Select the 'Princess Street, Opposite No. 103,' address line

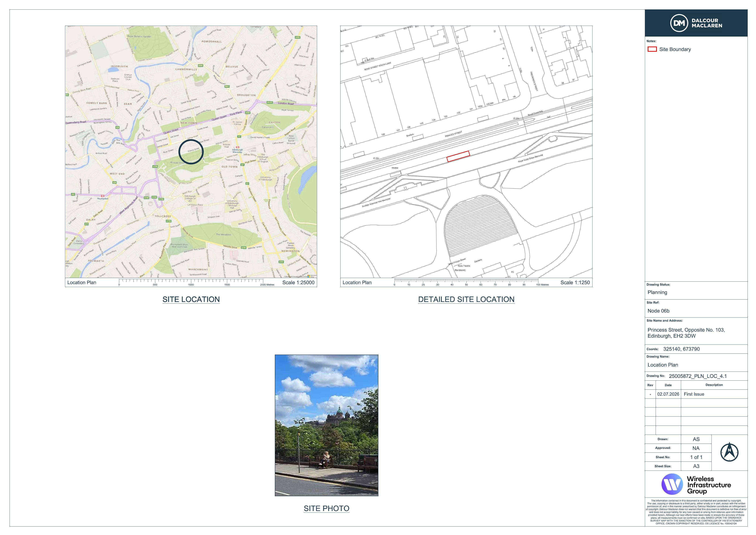(686, 330)
